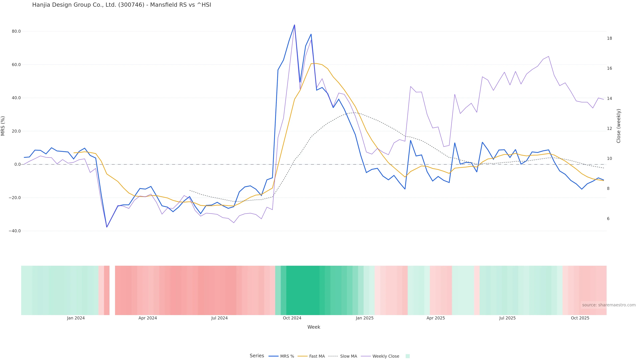The image size is (644, 362).
Task: Click the Series legend heading
Action: pyautogui.click(x=257, y=356)
